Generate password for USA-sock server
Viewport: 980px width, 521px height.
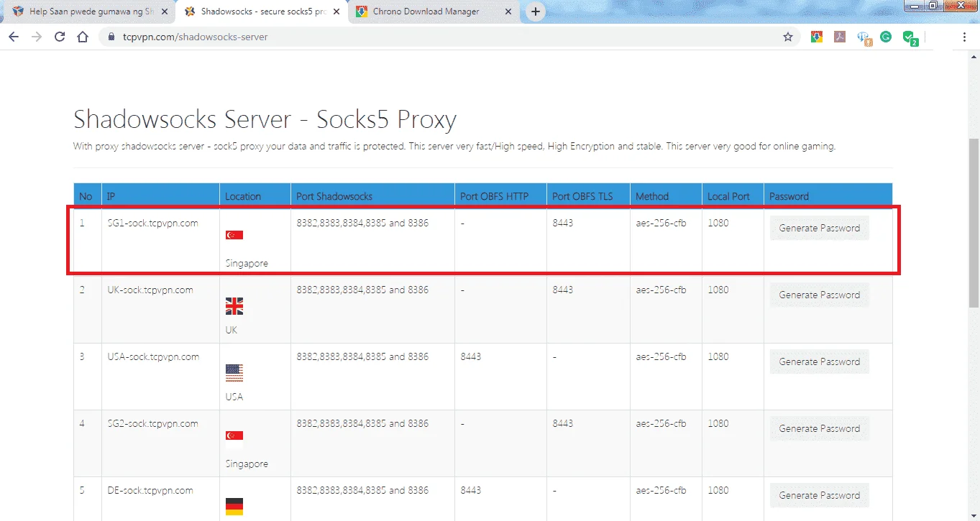point(819,361)
